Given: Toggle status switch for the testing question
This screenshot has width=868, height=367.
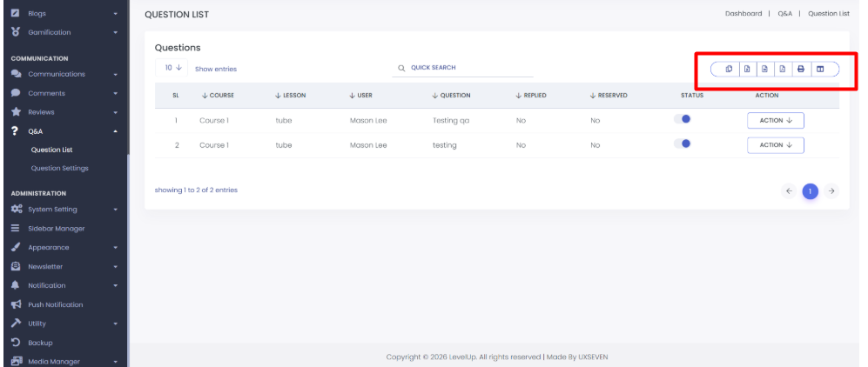Looking at the screenshot, I should tap(682, 143).
